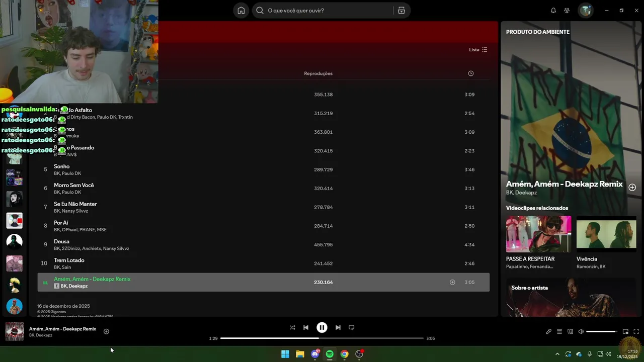Open Discord from the taskbar
This screenshot has height=362, width=644.
(x=315, y=354)
